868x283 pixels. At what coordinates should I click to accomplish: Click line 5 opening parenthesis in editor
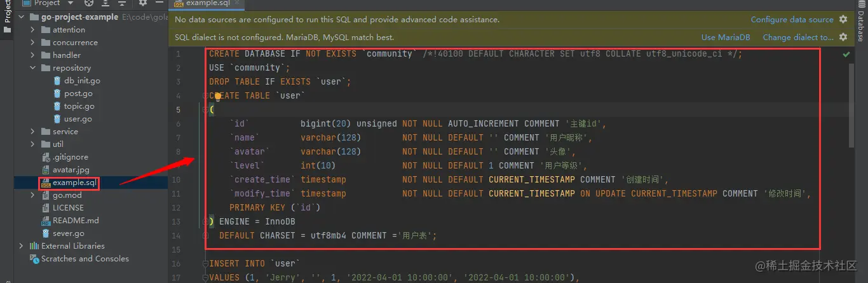click(212, 109)
